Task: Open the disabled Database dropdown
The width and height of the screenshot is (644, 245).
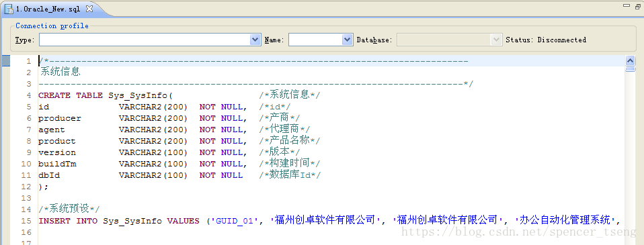Action: 497,40
